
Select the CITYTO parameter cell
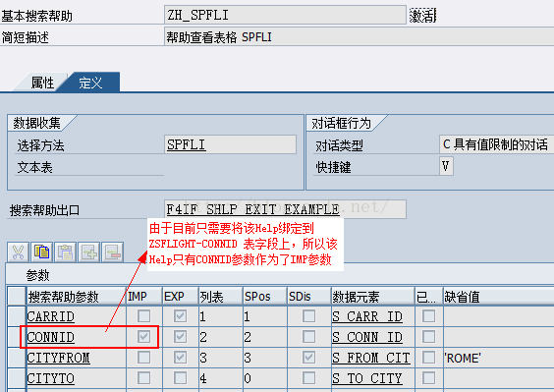pyautogui.click(x=76, y=378)
